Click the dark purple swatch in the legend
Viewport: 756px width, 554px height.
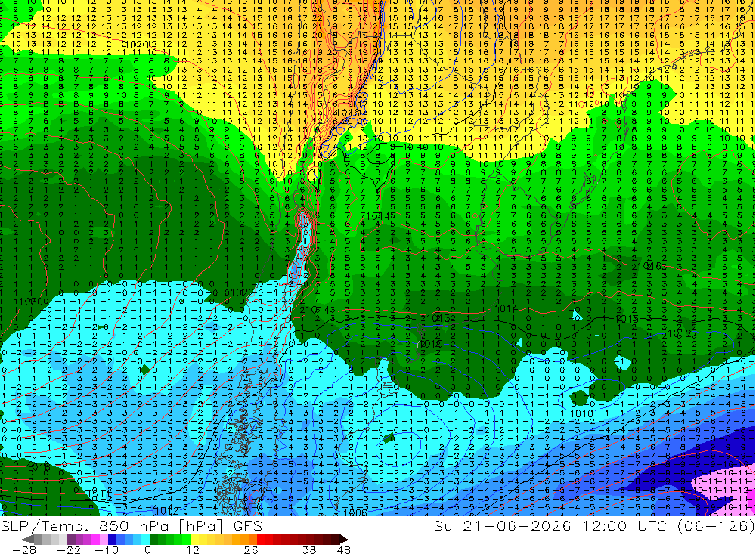coord(71,539)
